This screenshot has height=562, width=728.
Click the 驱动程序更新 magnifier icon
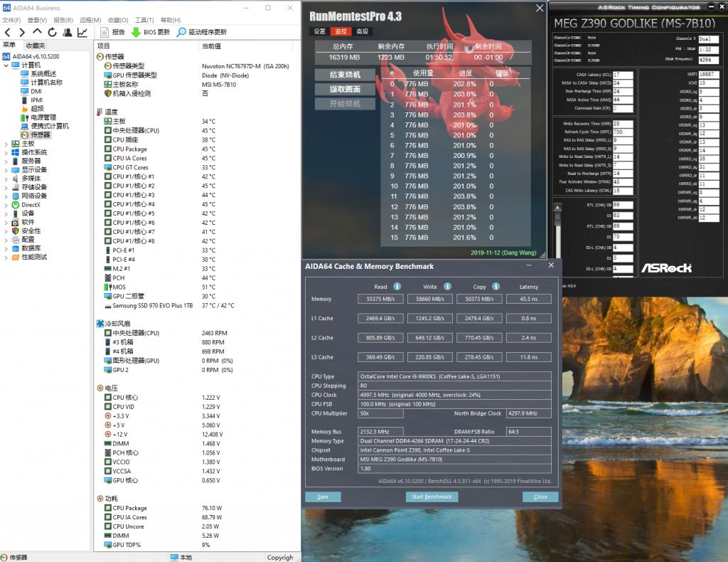(x=181, y=32)
